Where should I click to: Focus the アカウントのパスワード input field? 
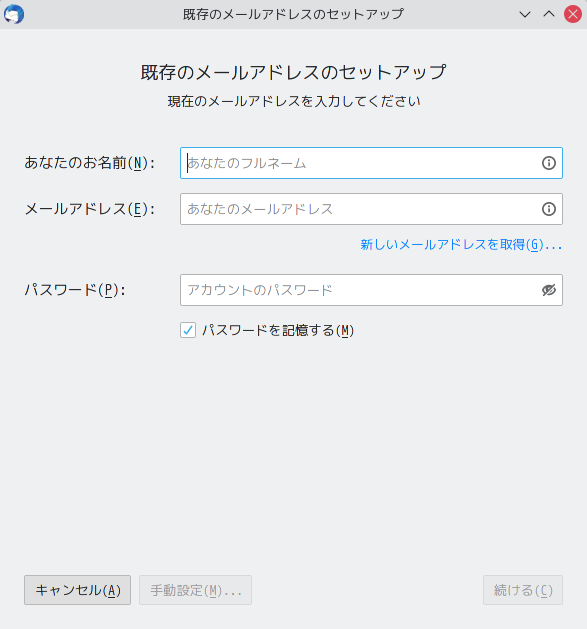coord(371,290)
